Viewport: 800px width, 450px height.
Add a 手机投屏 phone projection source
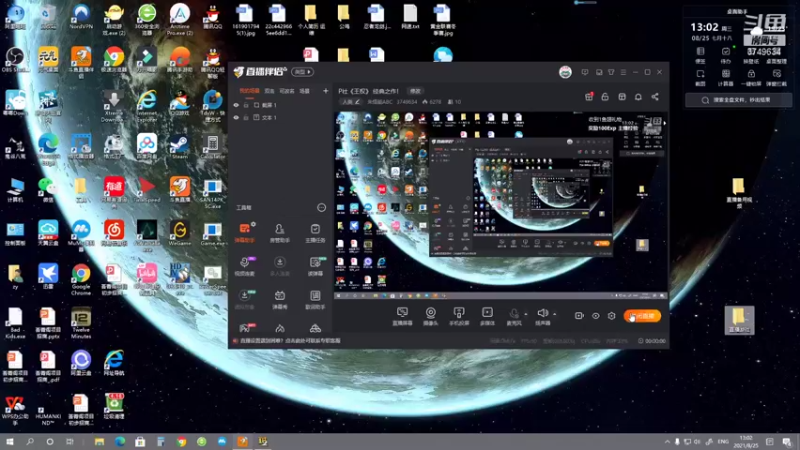[459, 316]
